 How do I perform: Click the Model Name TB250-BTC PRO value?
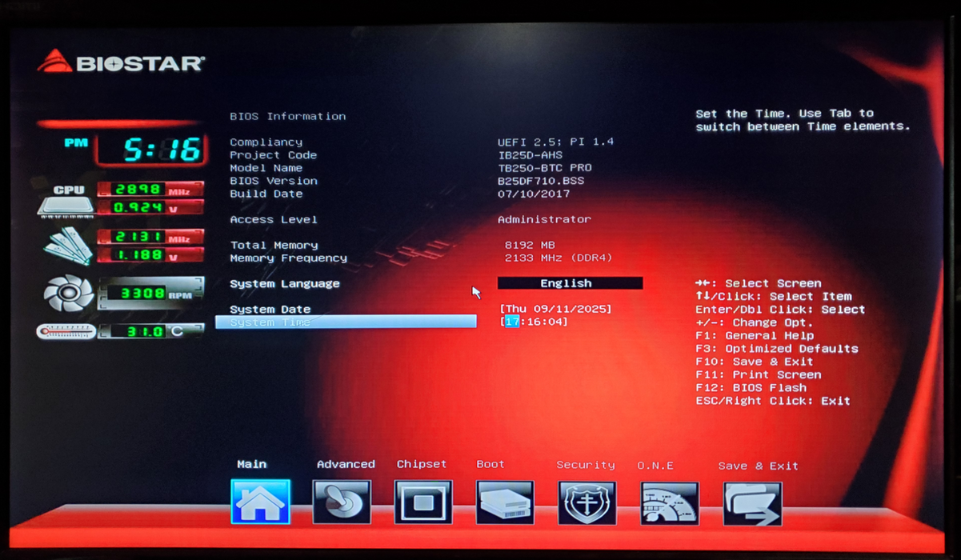click(x=545, y=168)
